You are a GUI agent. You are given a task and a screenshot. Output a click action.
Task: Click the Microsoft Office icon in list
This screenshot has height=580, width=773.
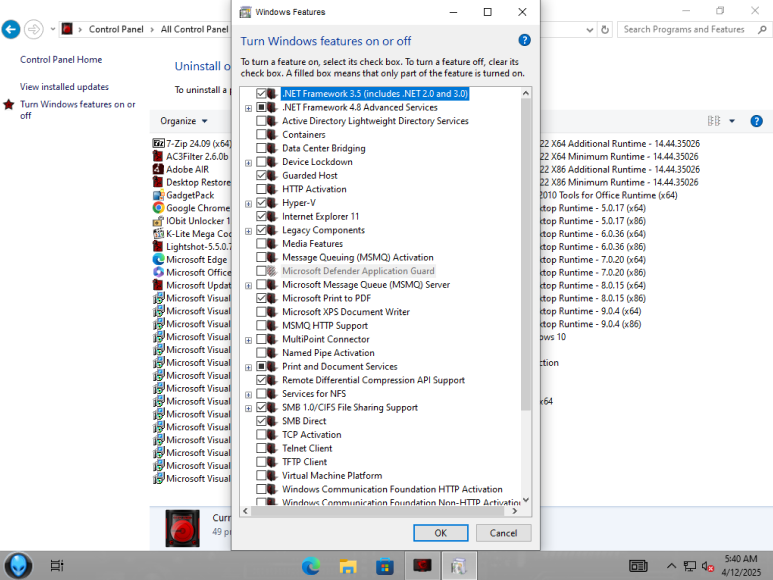(x=158, y=272)
